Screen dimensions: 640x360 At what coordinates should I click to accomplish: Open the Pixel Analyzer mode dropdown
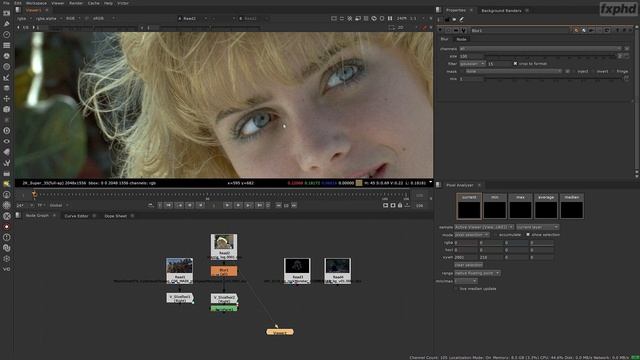coord(471,235)
